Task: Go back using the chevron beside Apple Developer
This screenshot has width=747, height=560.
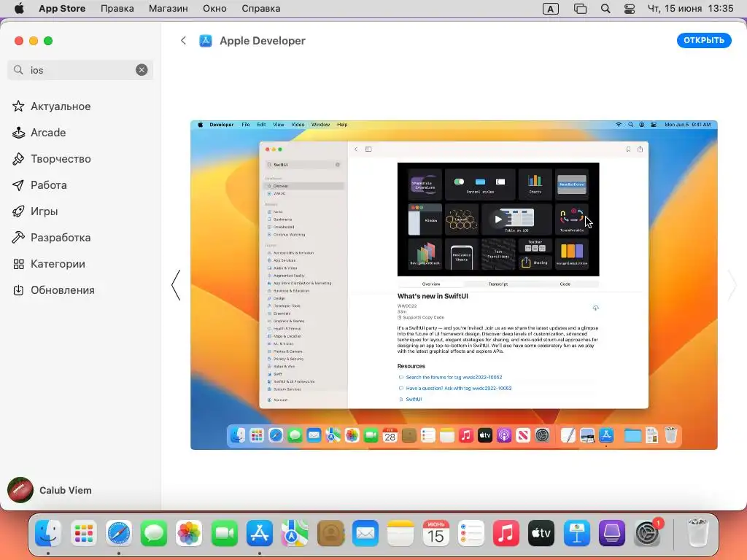Action: tap(183, 41)
